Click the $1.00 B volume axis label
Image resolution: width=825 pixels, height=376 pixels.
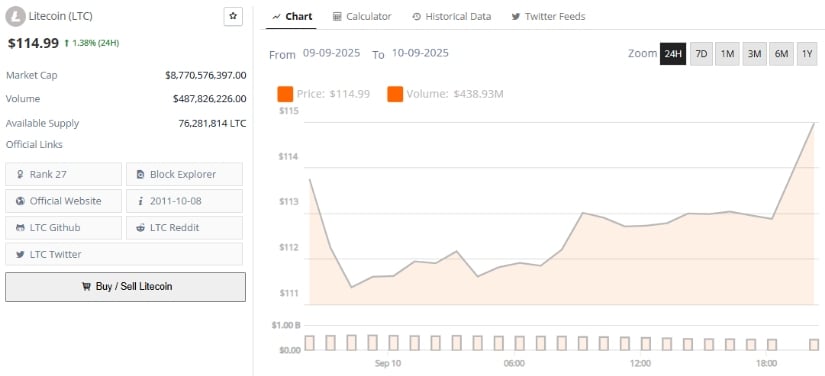point(286,325)
